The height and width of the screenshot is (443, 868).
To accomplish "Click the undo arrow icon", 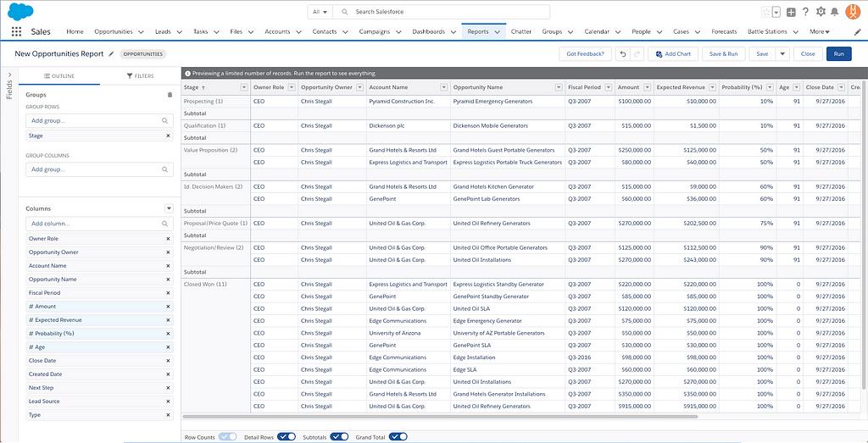I will (621, 53).
